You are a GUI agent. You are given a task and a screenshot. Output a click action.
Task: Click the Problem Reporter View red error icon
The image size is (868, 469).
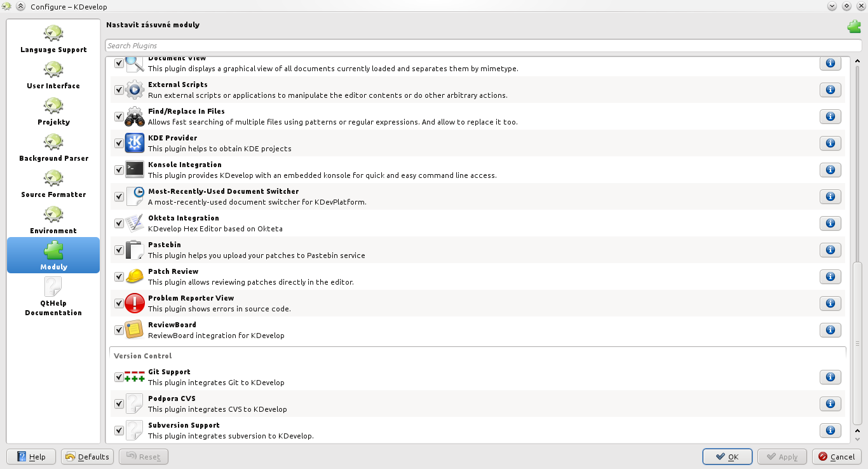(x=135, y=303)
